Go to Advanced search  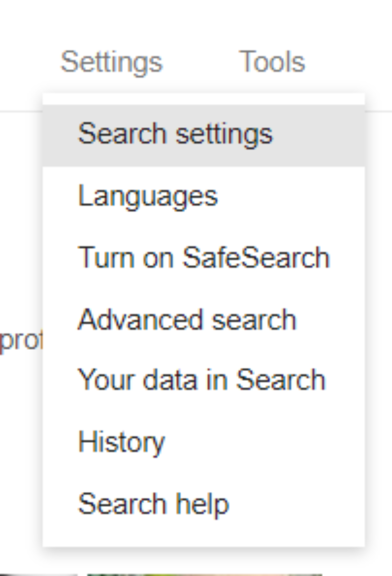(187, 320)
